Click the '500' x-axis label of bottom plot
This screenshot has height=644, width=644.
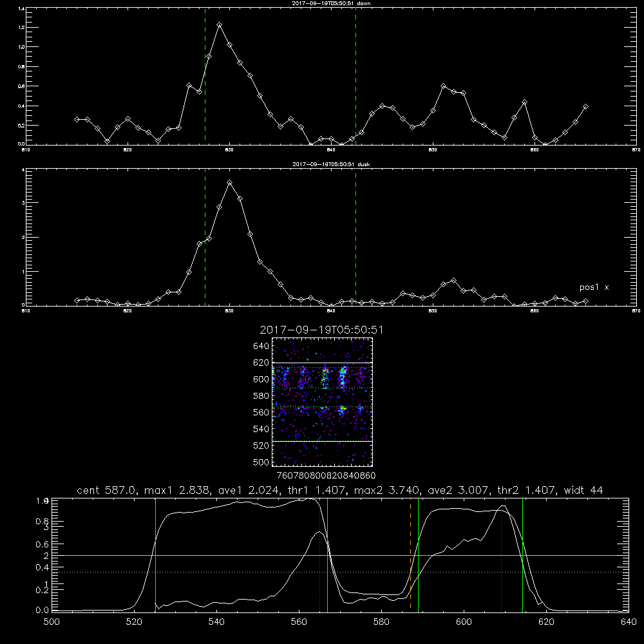pos(52,622)
